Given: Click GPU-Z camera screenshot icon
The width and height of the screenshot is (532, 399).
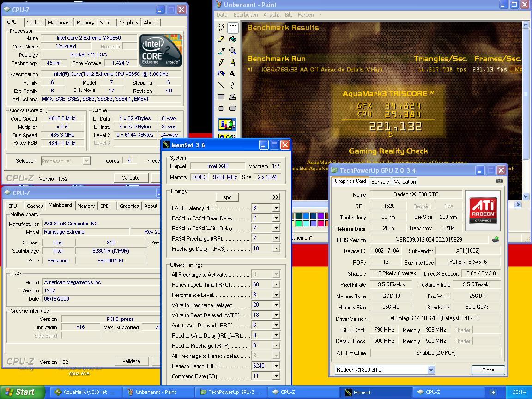Looking at the screenshot, I should pyautogui.click(x=499, y=181).
